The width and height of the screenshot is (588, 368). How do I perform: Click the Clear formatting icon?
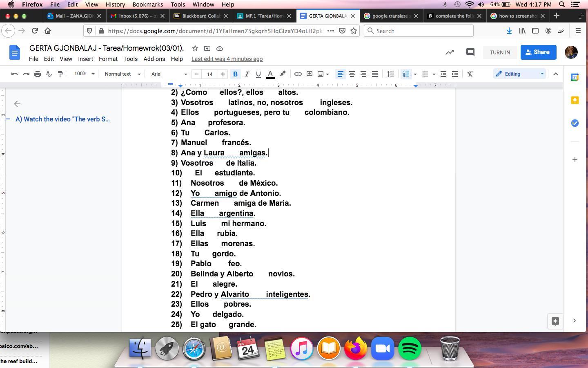click(x=470, y=74)
